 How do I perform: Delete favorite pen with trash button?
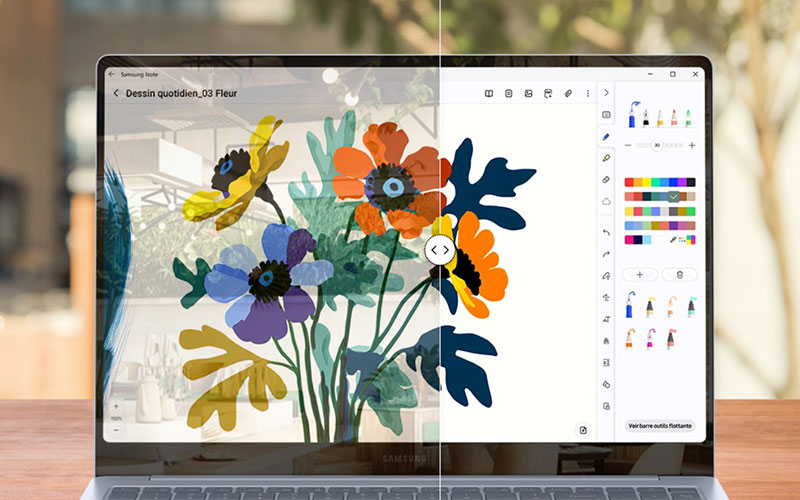coord(680,274)
